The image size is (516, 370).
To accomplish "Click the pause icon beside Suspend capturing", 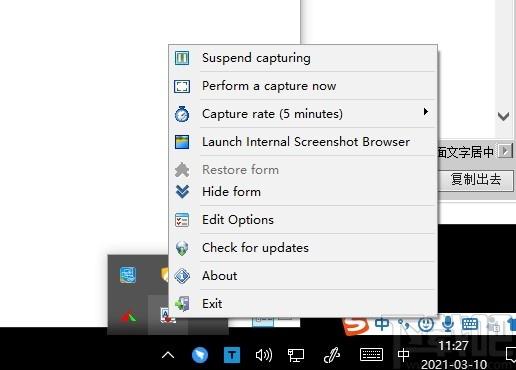I will (x=182, y=58).
